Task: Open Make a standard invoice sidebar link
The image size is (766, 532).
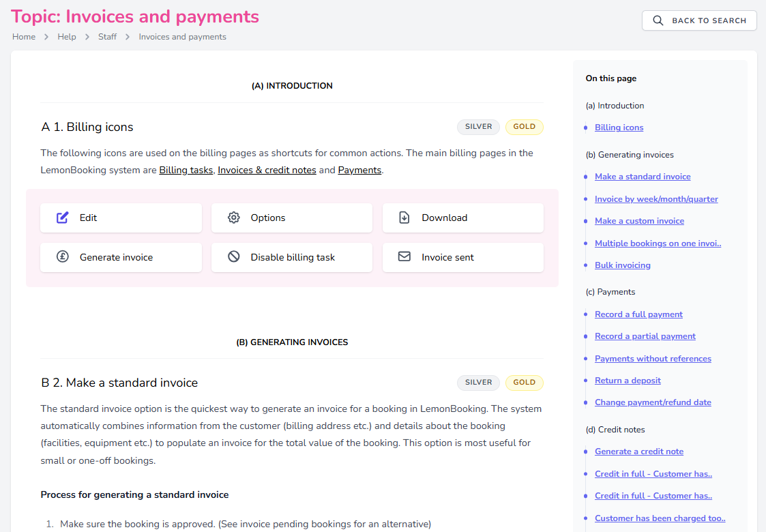Action: 643,176
